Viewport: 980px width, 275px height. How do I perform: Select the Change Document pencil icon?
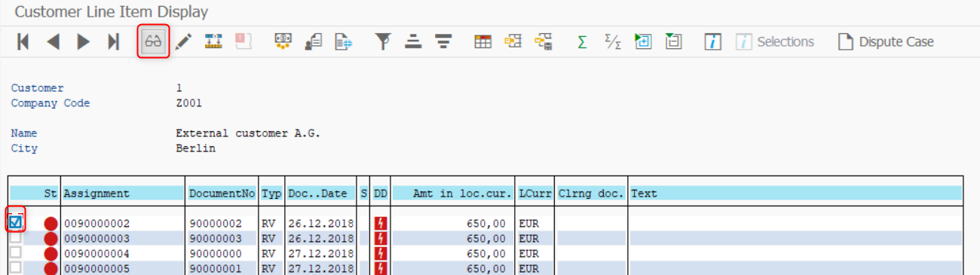[183, 41]
